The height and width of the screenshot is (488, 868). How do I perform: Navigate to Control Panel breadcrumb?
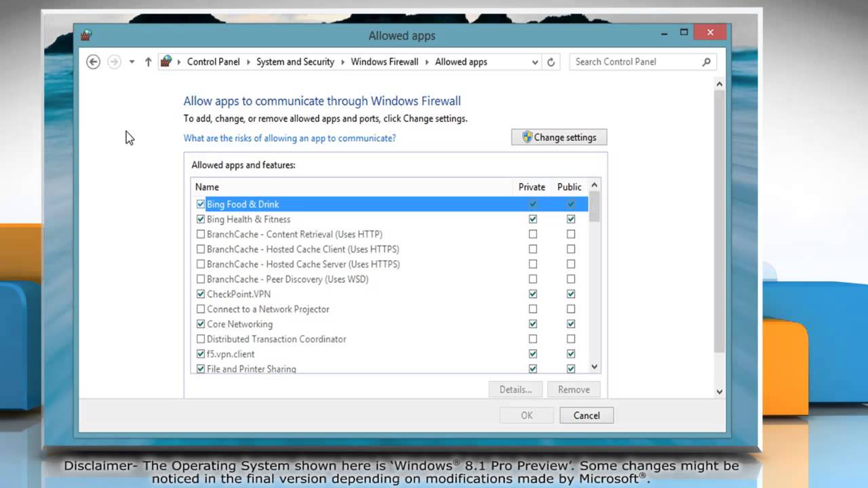point(214,62)
